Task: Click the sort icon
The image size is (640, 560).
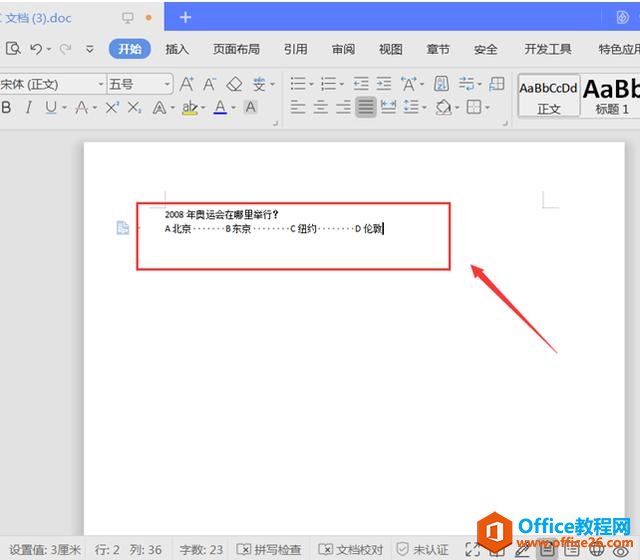Action: (x=442, y=84)
